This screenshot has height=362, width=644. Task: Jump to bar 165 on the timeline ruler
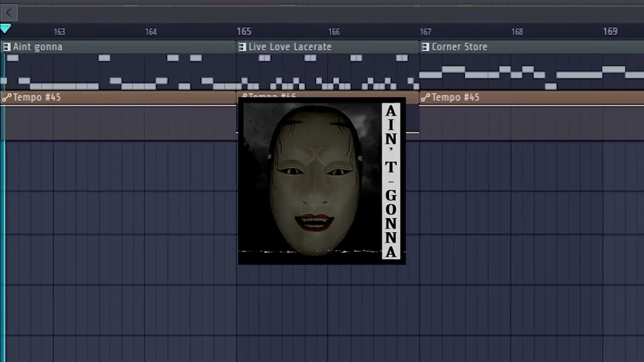244,32
